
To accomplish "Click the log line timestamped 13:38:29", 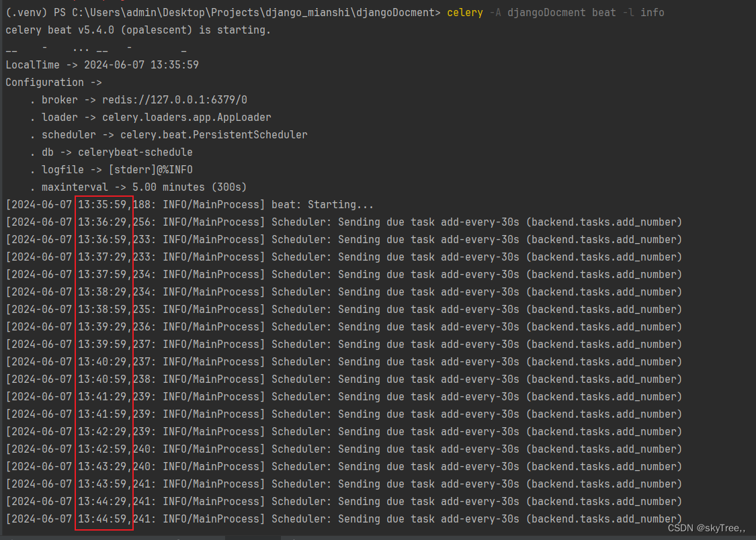I will [344, 292].
